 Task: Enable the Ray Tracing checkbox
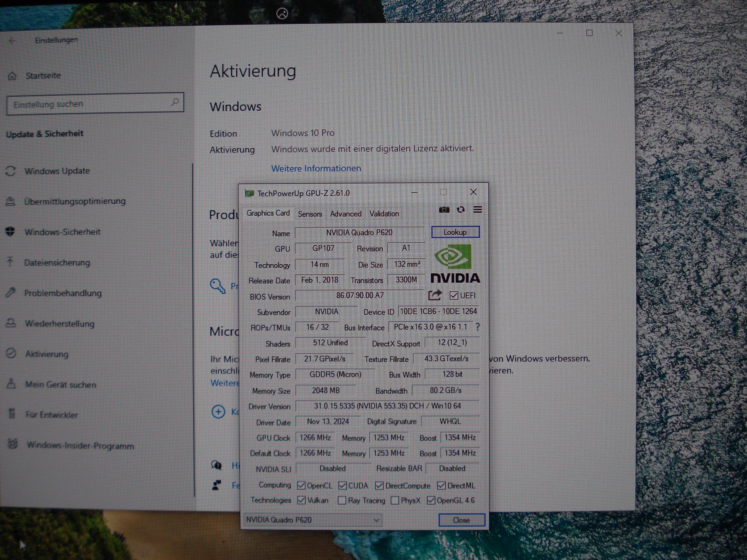342,501
